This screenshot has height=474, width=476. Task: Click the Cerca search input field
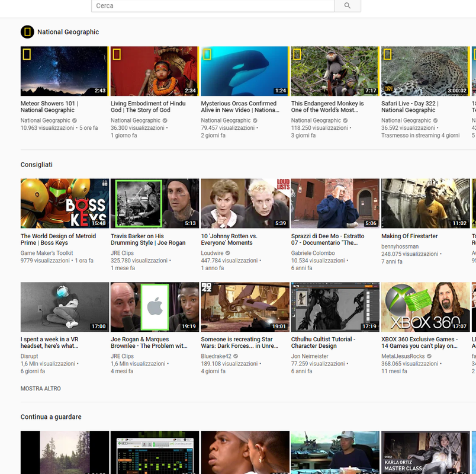pyautogui.click(x=213, y=6)
